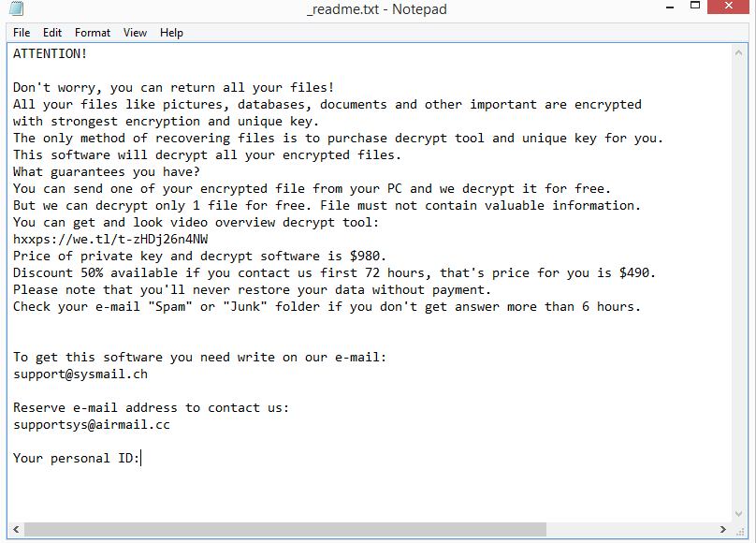This screenshot has height=543, width=756.
Task: Click the hxxps://we.tl link text line
Action: pos(110,239)
